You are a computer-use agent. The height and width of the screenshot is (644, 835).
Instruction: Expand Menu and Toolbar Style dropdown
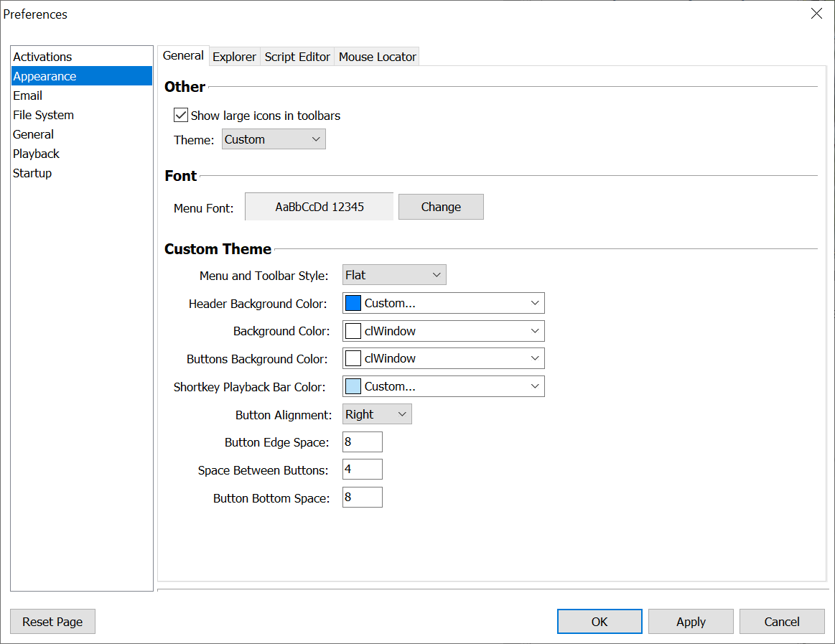pos(394,275)
